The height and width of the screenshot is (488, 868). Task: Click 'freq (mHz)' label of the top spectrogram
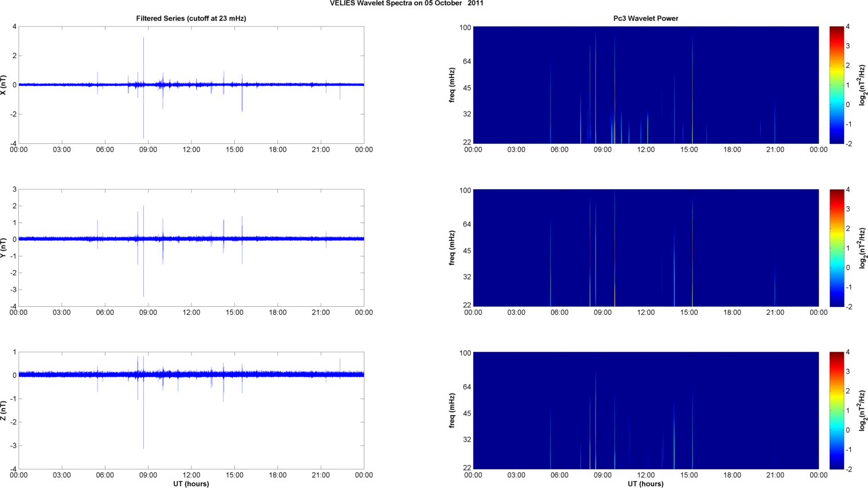[452, 85]
